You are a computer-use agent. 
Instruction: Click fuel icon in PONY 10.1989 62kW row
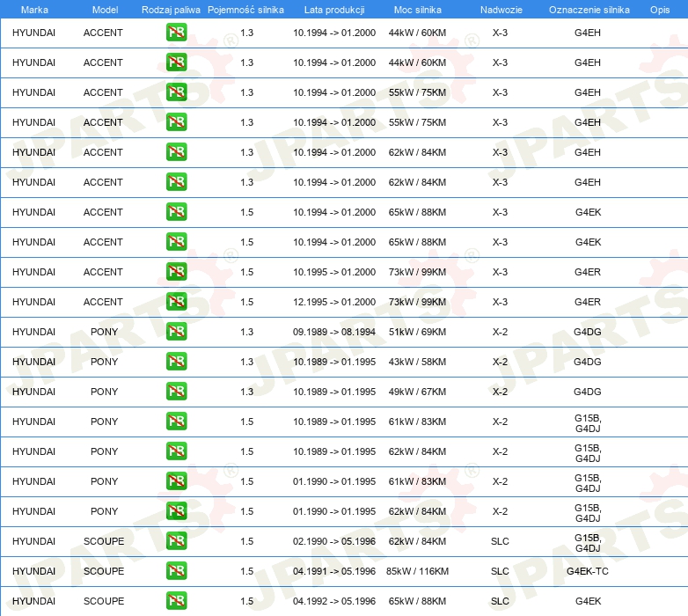tap(176, 451)
